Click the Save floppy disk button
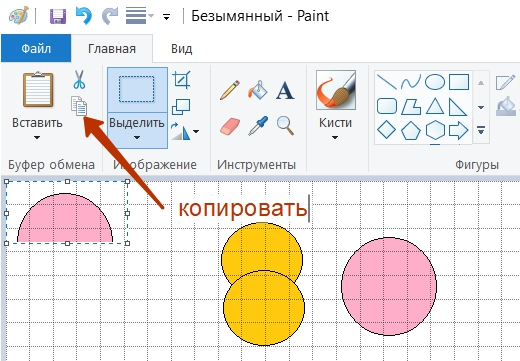This screenshot has width=520, height=361. (58, 16)
